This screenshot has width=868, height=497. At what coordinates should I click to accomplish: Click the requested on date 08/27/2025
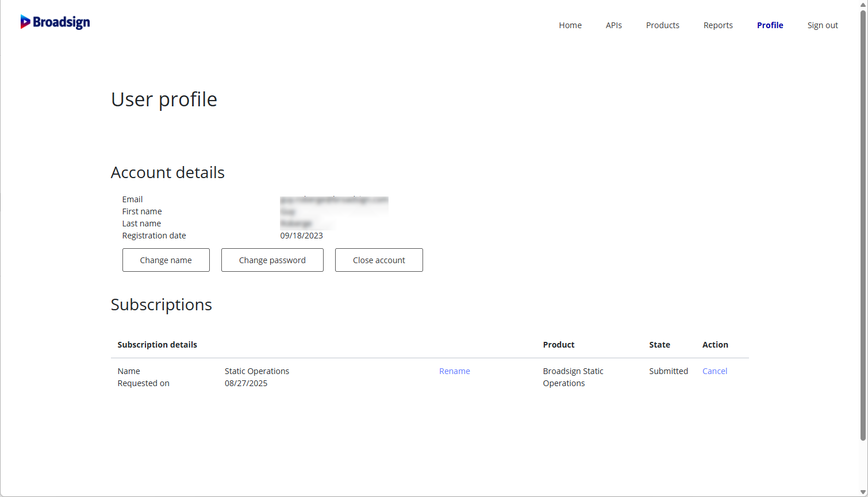tap(246, 383)
